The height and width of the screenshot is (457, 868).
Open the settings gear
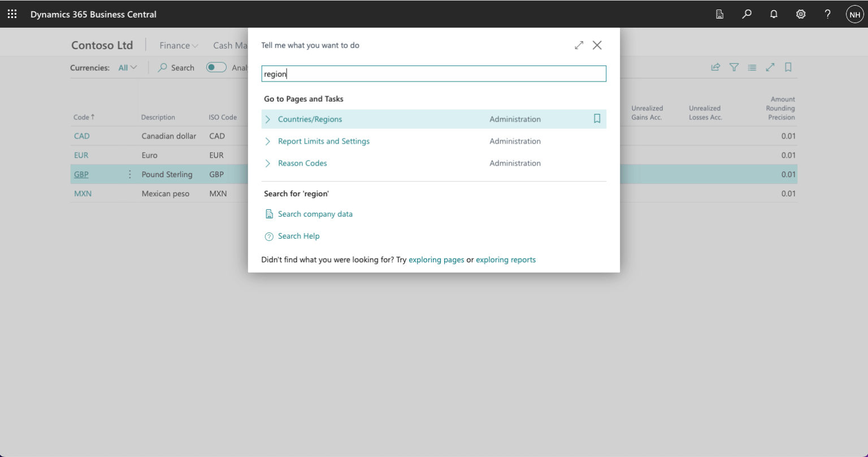(801, 14)
